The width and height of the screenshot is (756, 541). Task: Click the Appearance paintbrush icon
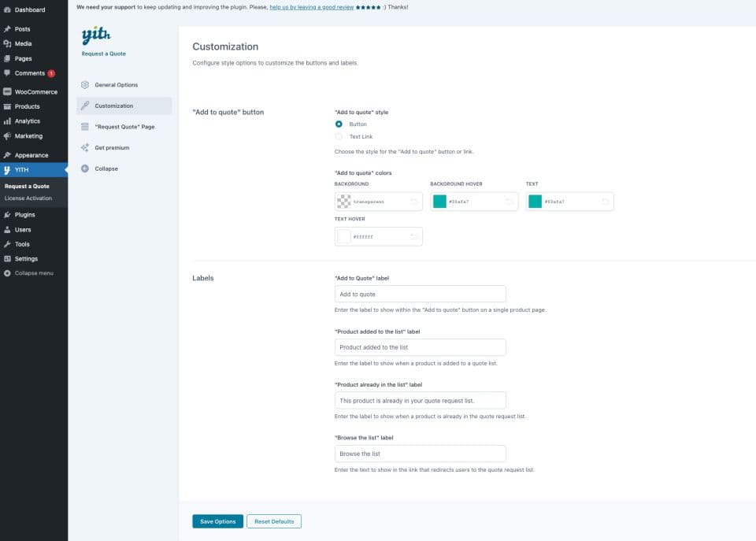tap(7, 155)
